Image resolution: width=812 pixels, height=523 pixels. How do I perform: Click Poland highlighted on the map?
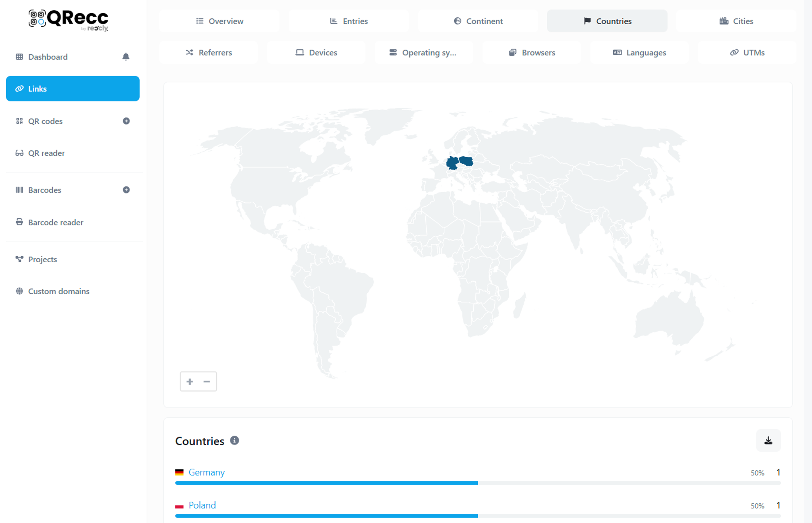(x=467, y=161)
